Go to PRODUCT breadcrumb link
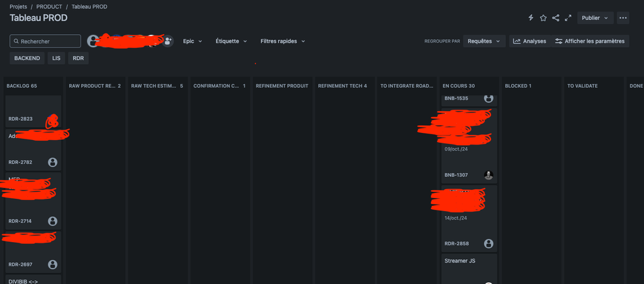The height and width of the screenshot is (284, 644). pyautogui.click(x=49, y=6)
